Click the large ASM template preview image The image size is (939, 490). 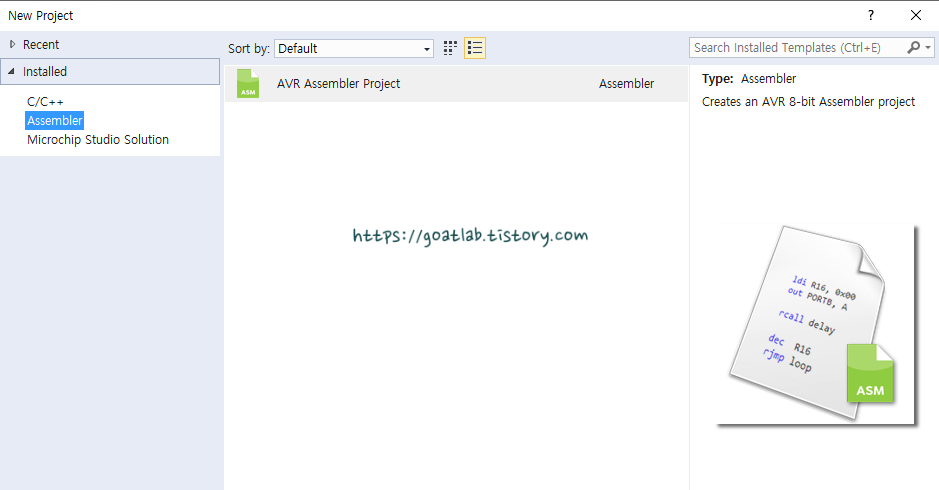pyautogui.click(x=816, y=325)
